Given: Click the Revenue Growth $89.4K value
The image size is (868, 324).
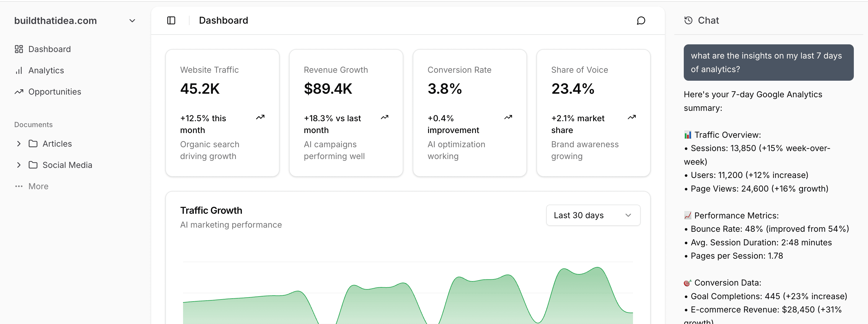Looking at the screenshot, I should [x=328, y=89].
